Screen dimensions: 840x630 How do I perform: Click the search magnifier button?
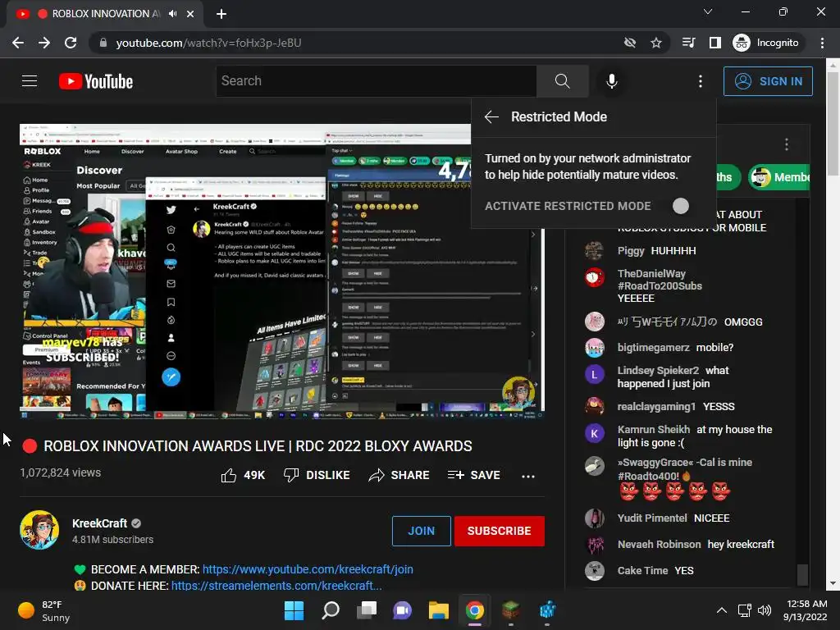coord(562,81)
